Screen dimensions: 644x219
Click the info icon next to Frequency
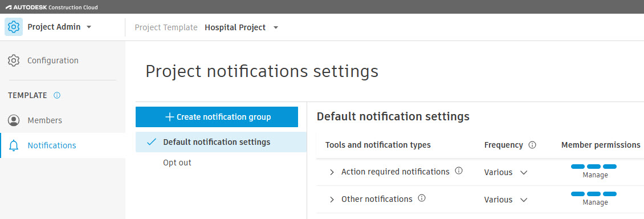[x=533, y=145]
